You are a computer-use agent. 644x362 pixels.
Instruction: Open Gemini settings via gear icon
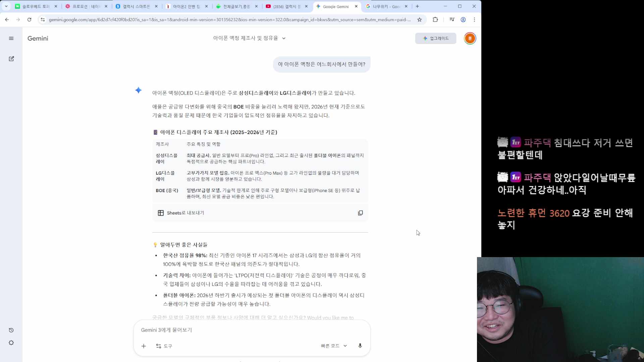pos(11,343)
